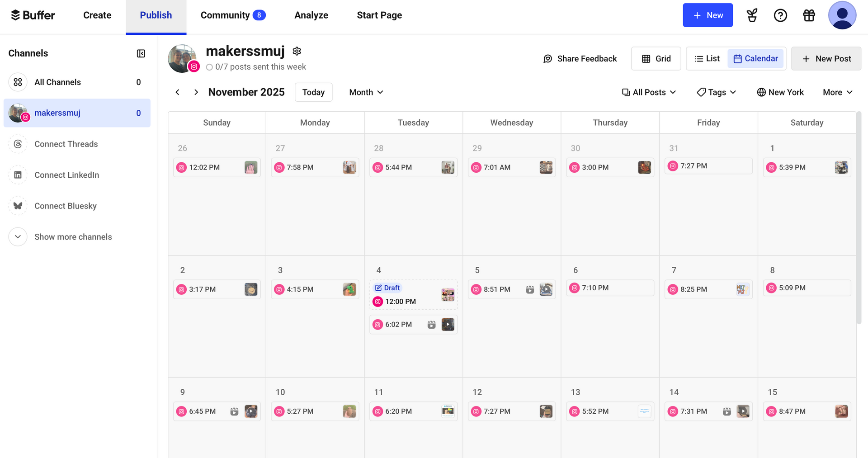
Task: Open the Month view dropdown
Action: [366, 92]
